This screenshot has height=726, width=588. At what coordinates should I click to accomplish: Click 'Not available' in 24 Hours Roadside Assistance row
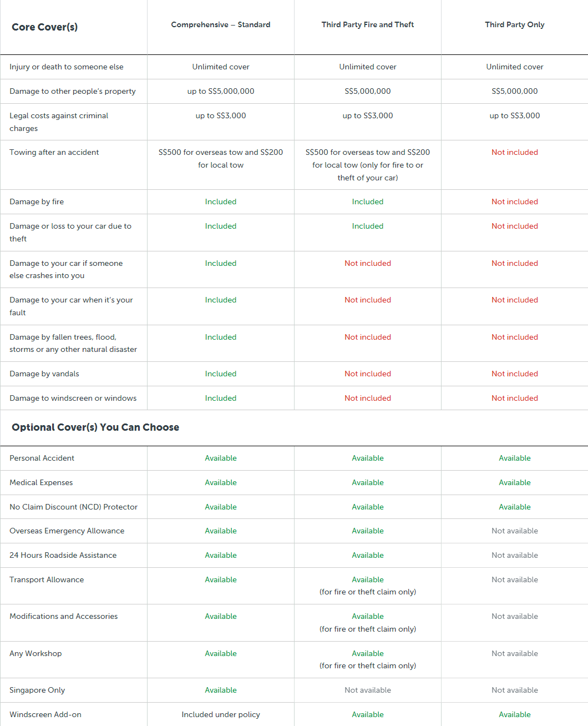[x=515, y=555]
